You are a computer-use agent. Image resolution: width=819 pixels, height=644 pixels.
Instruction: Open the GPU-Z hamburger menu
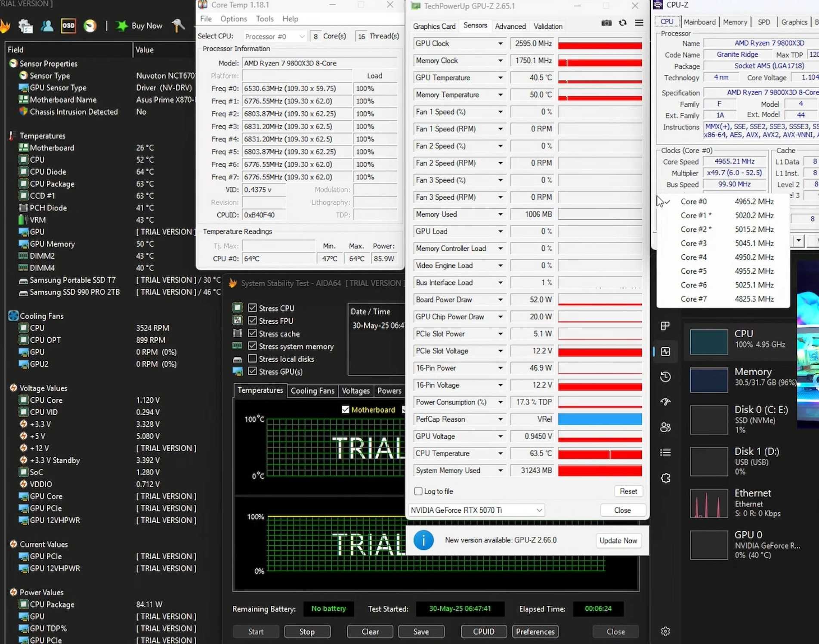tap(639, 23)
